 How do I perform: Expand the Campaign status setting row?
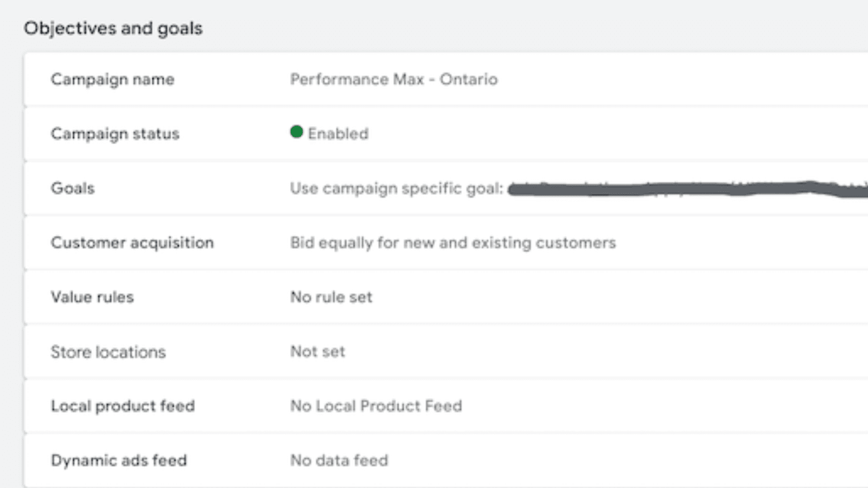pyautogui.click(x=114, y=133)
